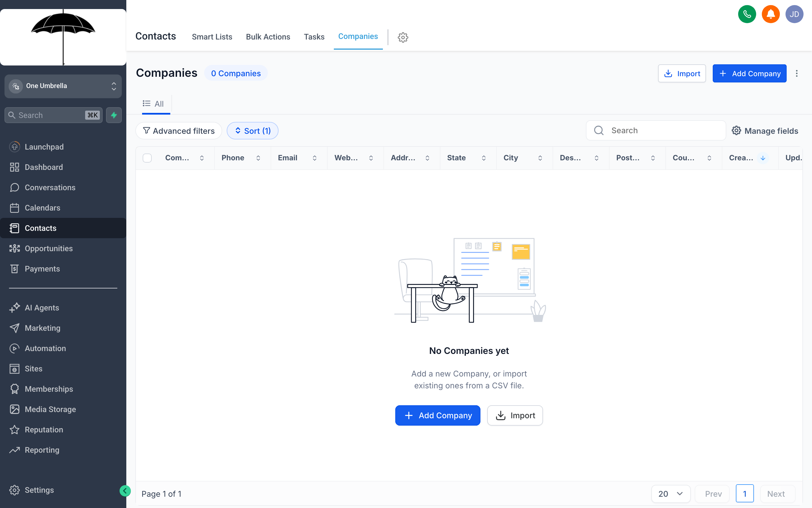This screenshot has height=508, width=812.
Task: Open Conversations in the sidebar
Action: [x=63, y=187]
